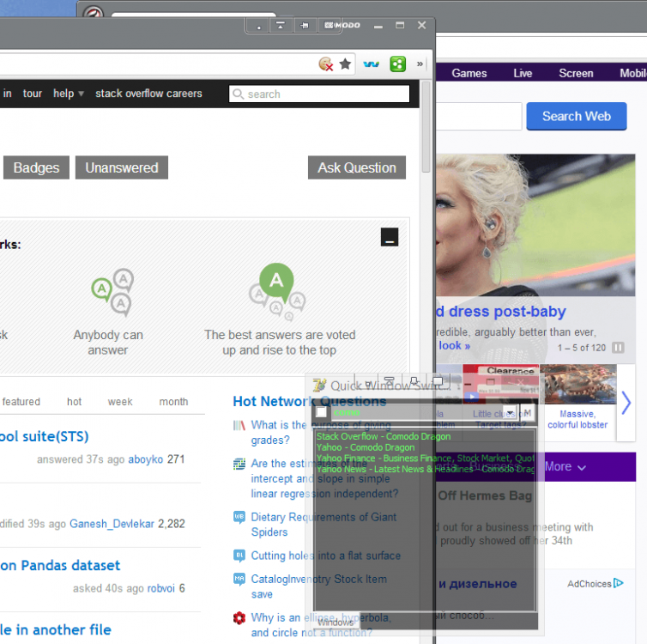647x644 pixels.
Task: Open Screen in Yahoo navigation bar
Action: (576, 74)
